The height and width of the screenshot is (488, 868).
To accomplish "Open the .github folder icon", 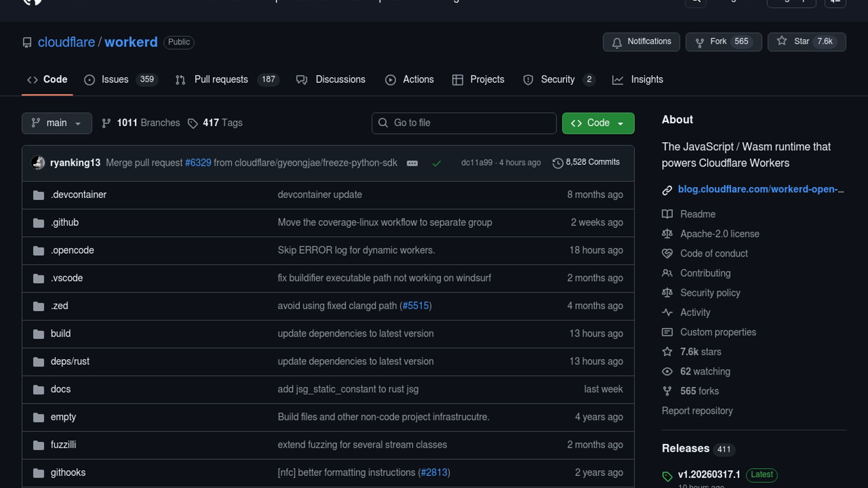I will coord(39,223).
